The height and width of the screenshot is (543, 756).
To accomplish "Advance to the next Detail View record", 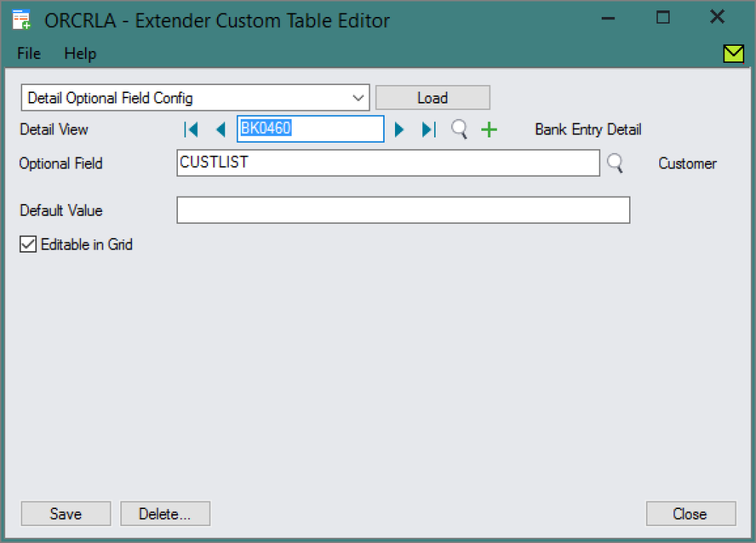I will coord(399,129).
